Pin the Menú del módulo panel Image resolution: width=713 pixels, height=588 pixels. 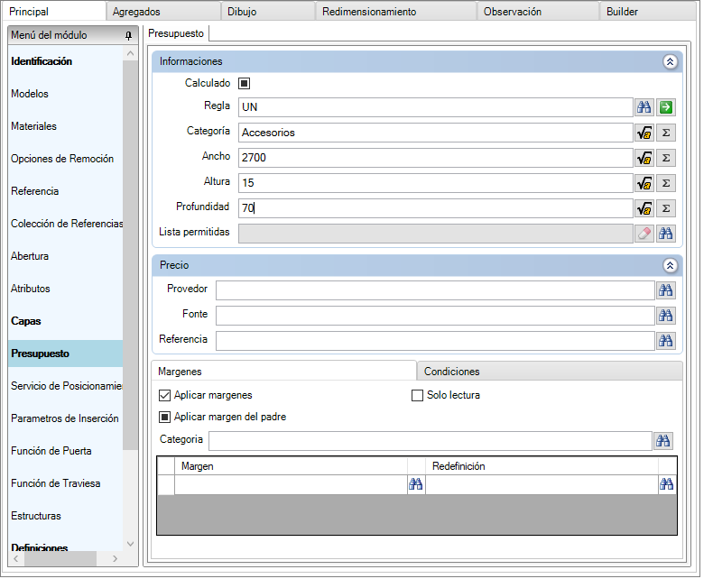pos(129,35)
